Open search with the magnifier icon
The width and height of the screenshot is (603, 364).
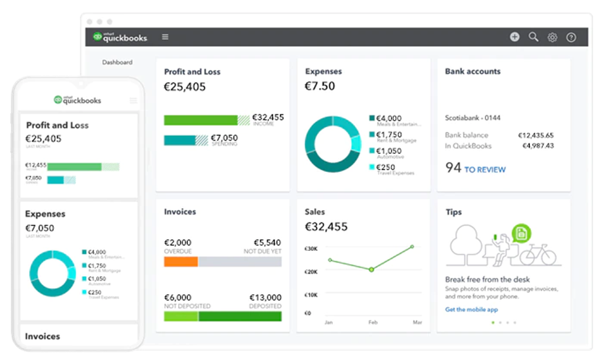533,37
